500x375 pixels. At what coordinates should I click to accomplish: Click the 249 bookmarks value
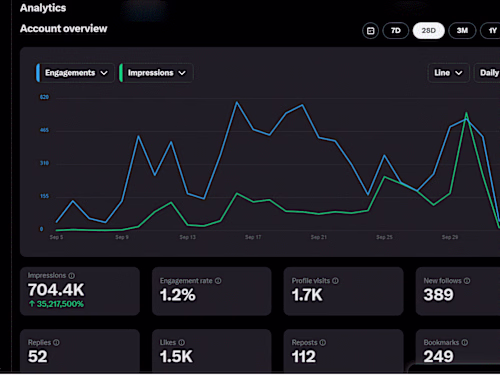[438, 356]
